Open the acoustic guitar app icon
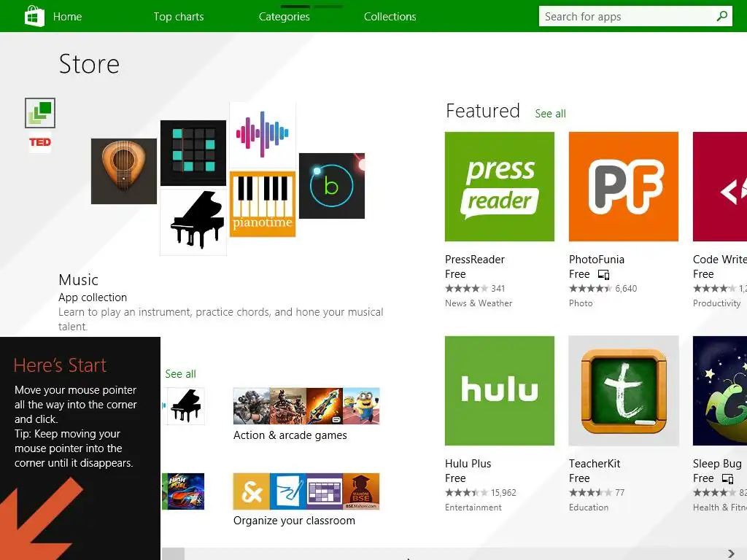The width and height of the screenshot is (747, 560). (x=124, y=171)
